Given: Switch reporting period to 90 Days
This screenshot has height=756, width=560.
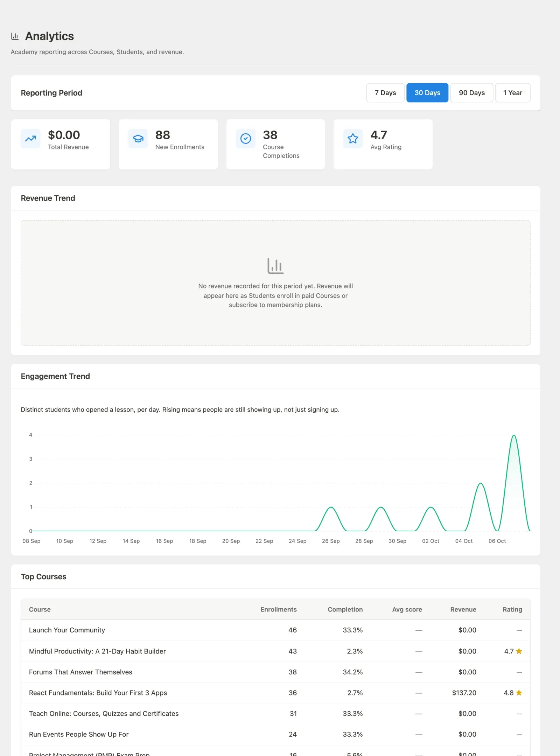Looking at the screenshot, I should pyautogui.click(x=472, y=93).
